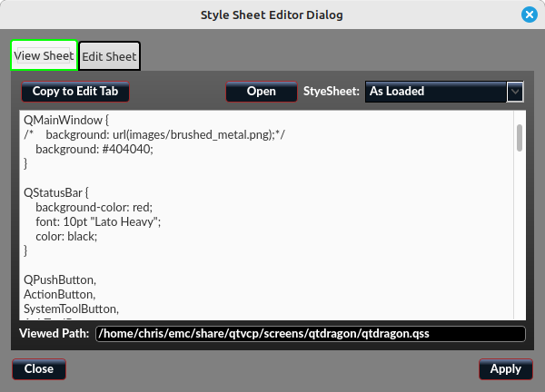Click inside the Viewed Path field
545x392 pixels.
pyautogui.click(x=310, y=334)
